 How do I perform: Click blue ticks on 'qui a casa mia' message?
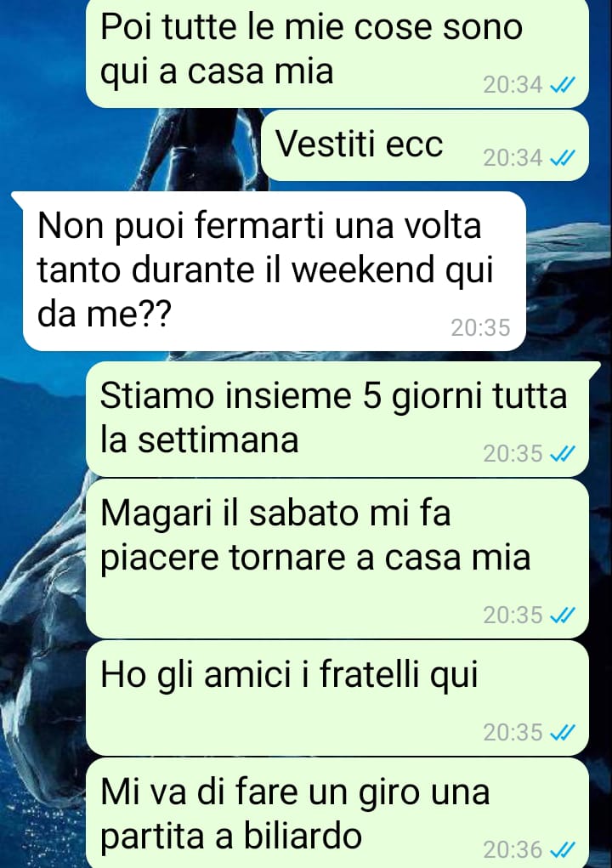563,85
